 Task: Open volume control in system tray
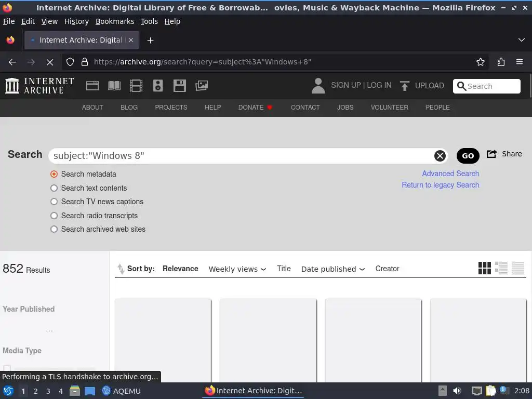pyautogui.click(x=457, y=391)
